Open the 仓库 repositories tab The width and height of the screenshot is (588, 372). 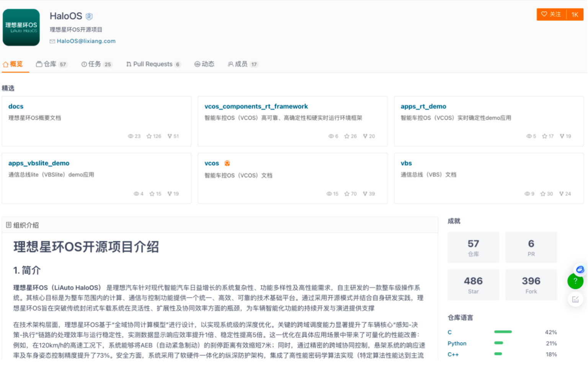[52, 64]
